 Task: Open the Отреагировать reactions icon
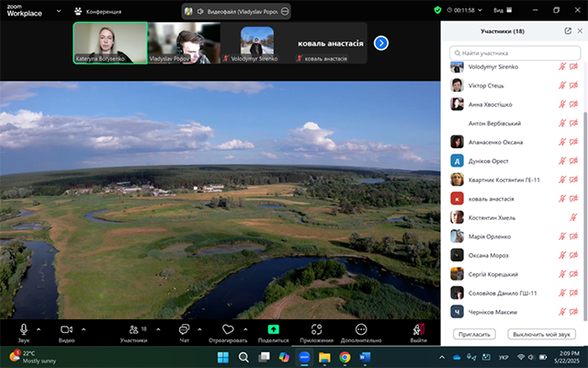click(229, 328)
